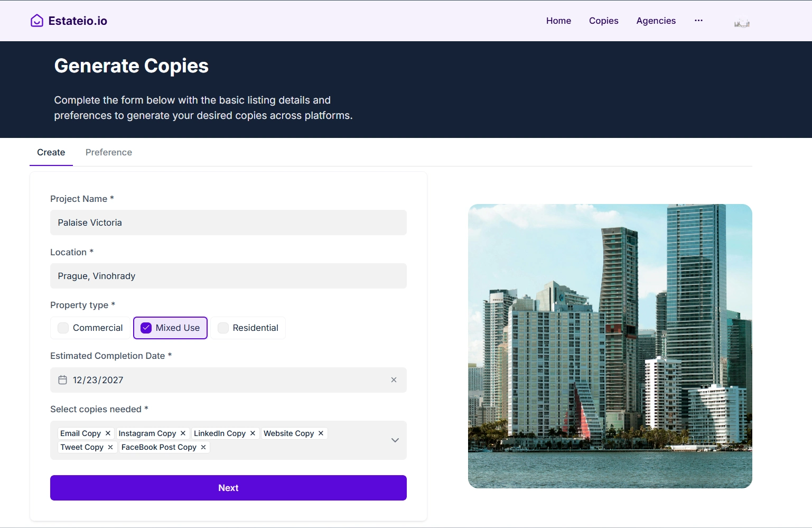Switch to the Create tab
Image resolution: width=812 pixels, height=528 pixels.
click(51, 152)
